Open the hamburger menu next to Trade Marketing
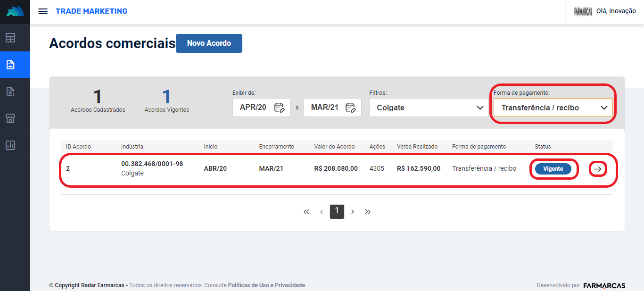644x291 pixels. click(x=43, y=11)
